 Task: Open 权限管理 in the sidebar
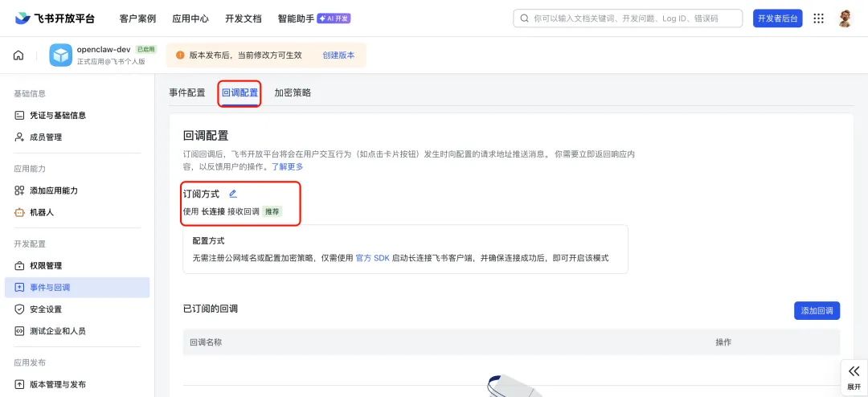click(46, 266)
